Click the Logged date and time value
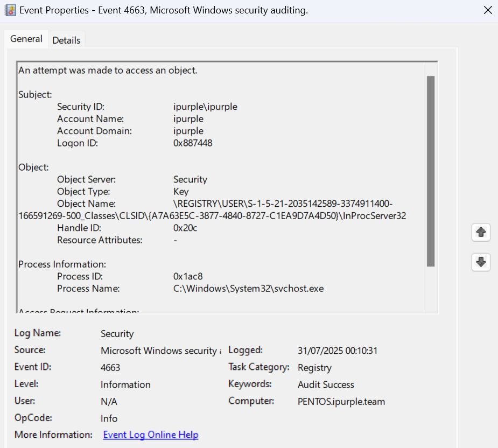 coord(337,351)
